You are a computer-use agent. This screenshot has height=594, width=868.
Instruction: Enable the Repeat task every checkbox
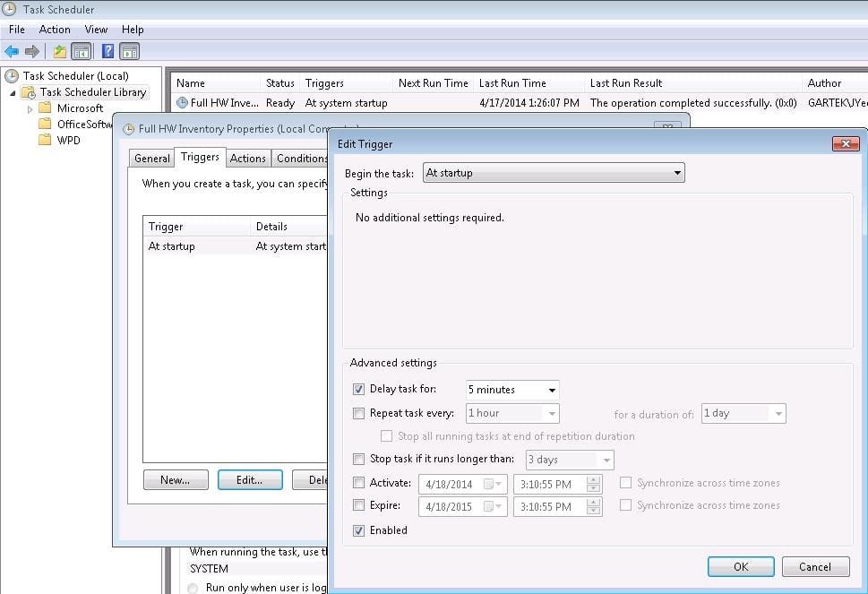click(358, 413)
